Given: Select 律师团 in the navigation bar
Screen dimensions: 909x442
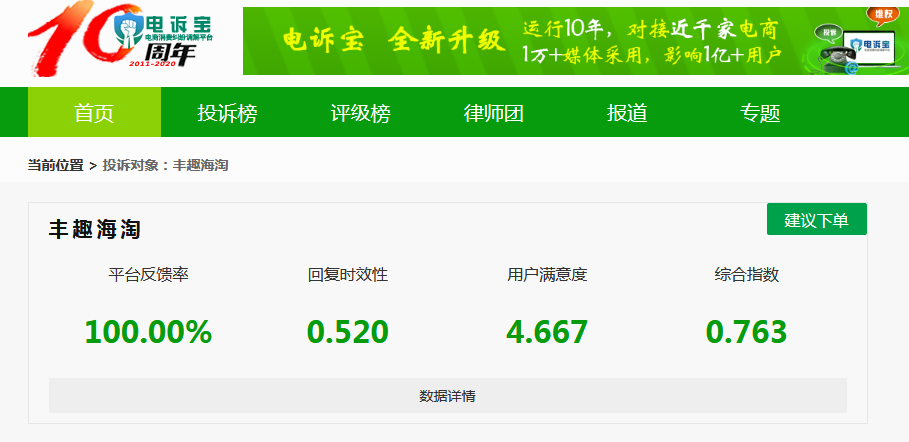Looking at the screenshot, I should pos(493,113).
